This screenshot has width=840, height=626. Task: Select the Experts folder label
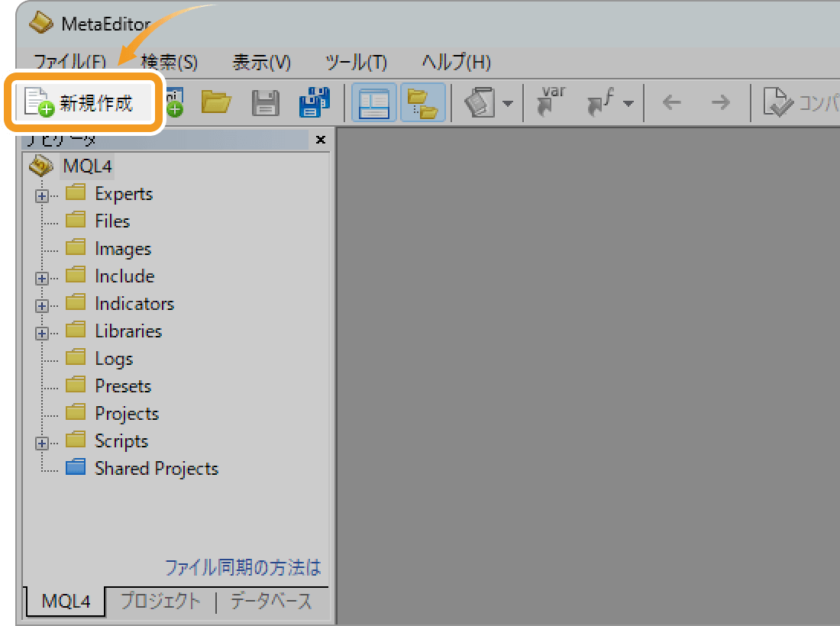(124, 194)
